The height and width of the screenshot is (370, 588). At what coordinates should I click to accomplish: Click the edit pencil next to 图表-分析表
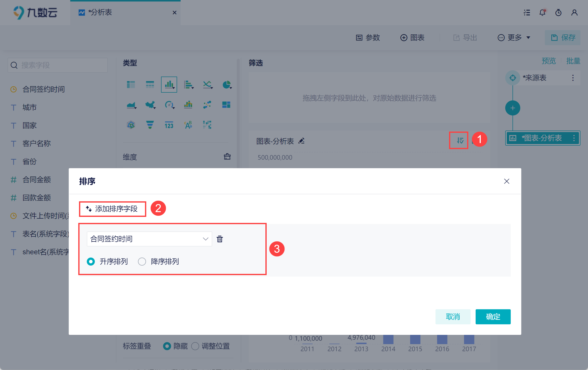[302, 141]
